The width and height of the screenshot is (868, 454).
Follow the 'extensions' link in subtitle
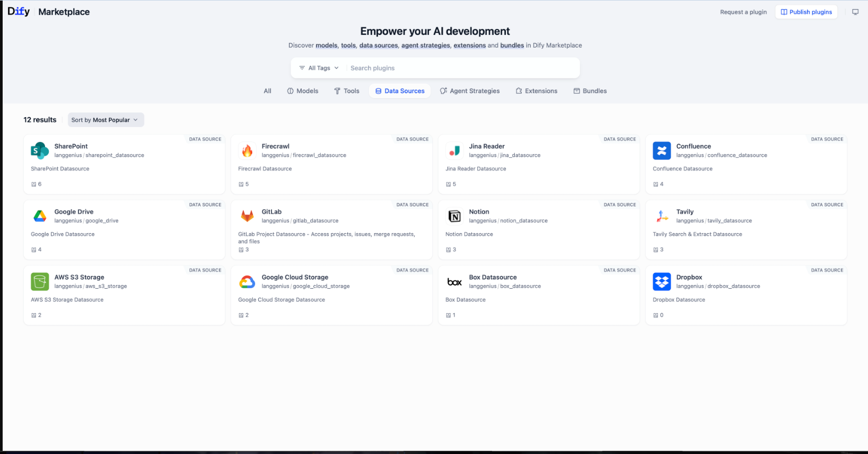pos(470,46)
